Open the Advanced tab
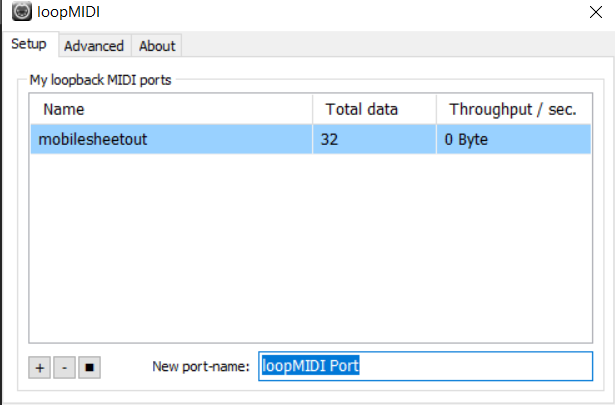 click(x=94, y=46)
